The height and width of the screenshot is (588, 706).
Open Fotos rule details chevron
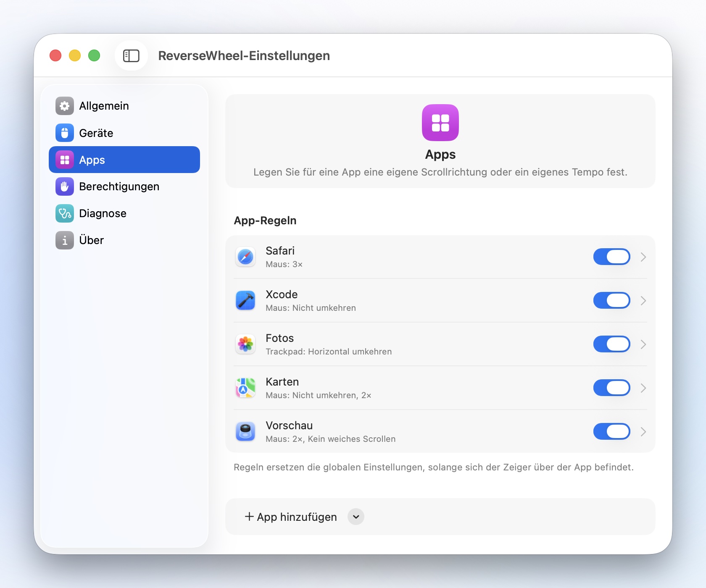click(643, 344)
